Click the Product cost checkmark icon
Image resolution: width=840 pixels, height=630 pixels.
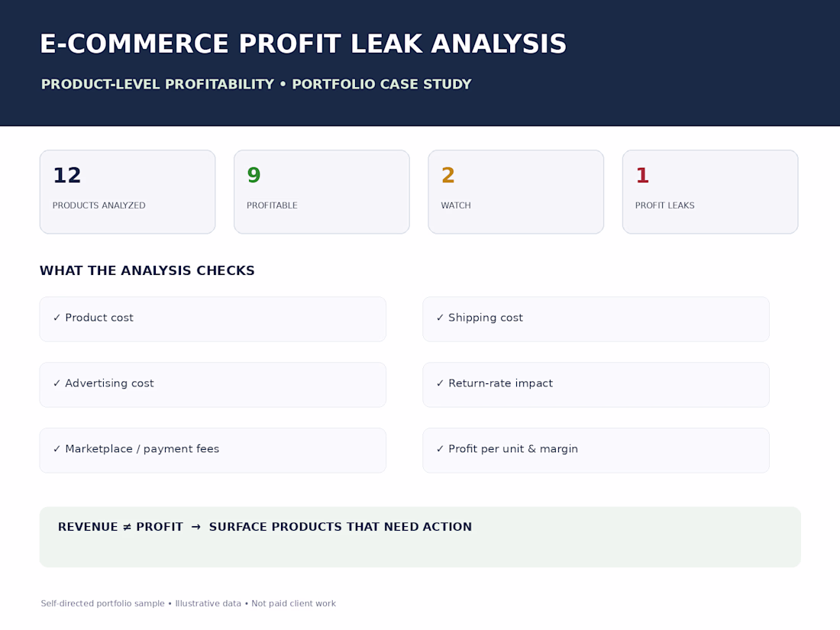point(57,318)
